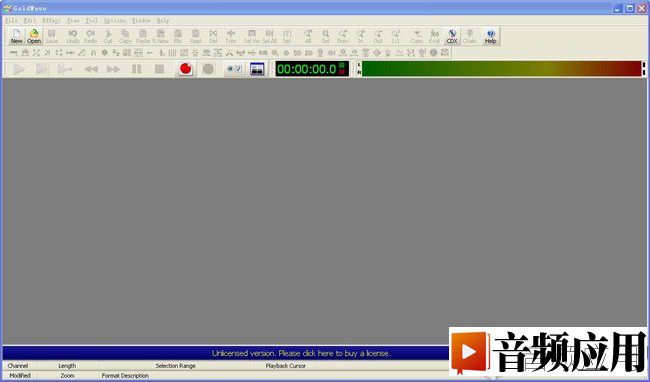Open the Options menu
This screenshot has height=382, width=650.
click(114, 20)
